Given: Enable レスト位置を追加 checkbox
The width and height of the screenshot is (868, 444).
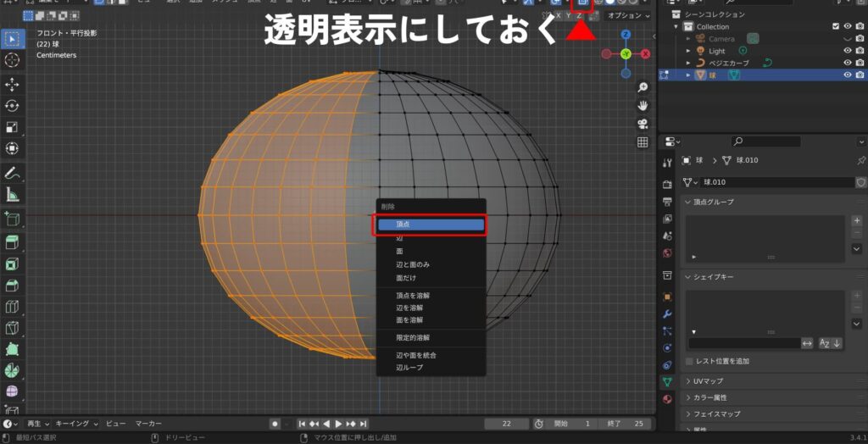Looking at the screenshot, I should (689, 361).
